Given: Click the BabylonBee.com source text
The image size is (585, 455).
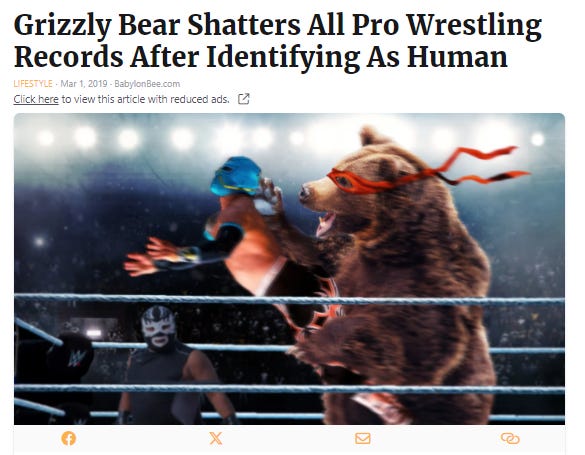Looking at the screenshot, I should tap(147, 84).
